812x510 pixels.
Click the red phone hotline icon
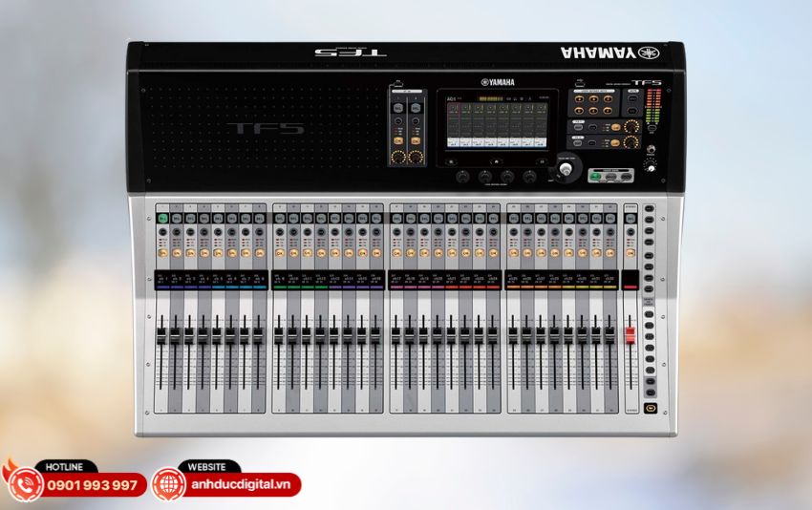24,484
